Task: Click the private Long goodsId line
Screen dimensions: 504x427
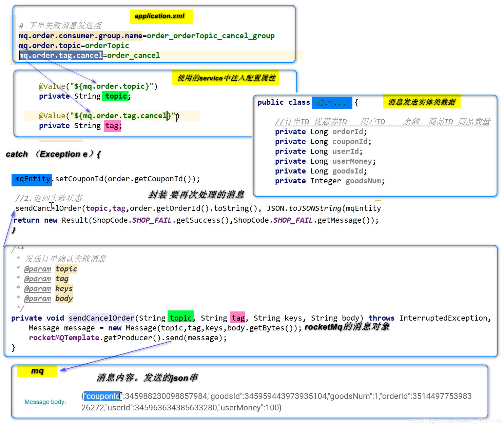Action: (x=321, y=171)
